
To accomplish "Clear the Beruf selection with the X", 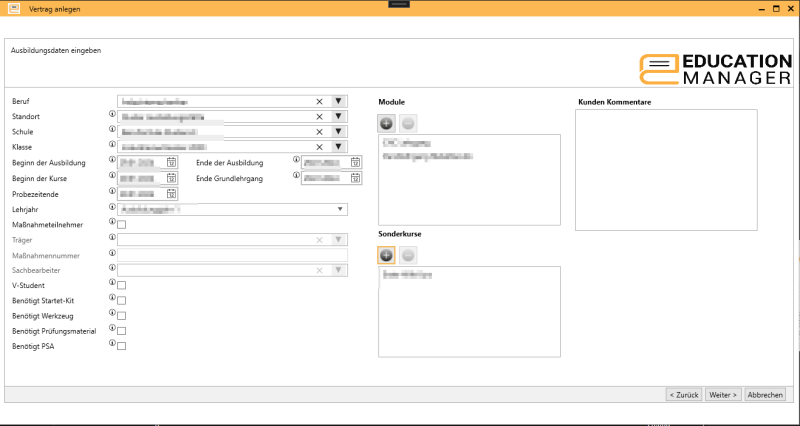I will tap(320, 101).
